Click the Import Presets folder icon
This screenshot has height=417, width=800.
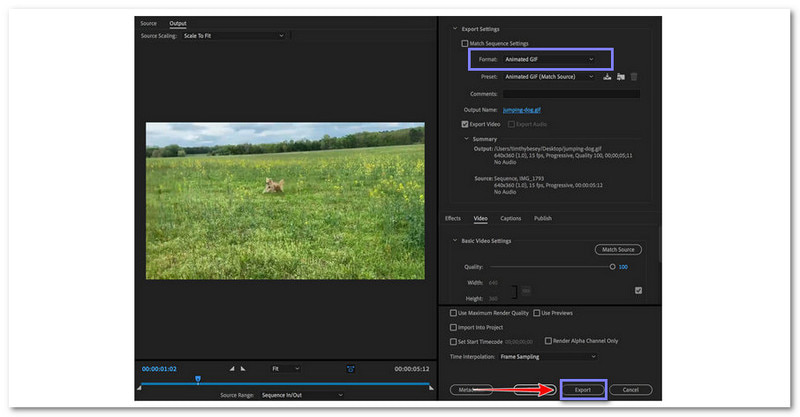coord(620,77)
